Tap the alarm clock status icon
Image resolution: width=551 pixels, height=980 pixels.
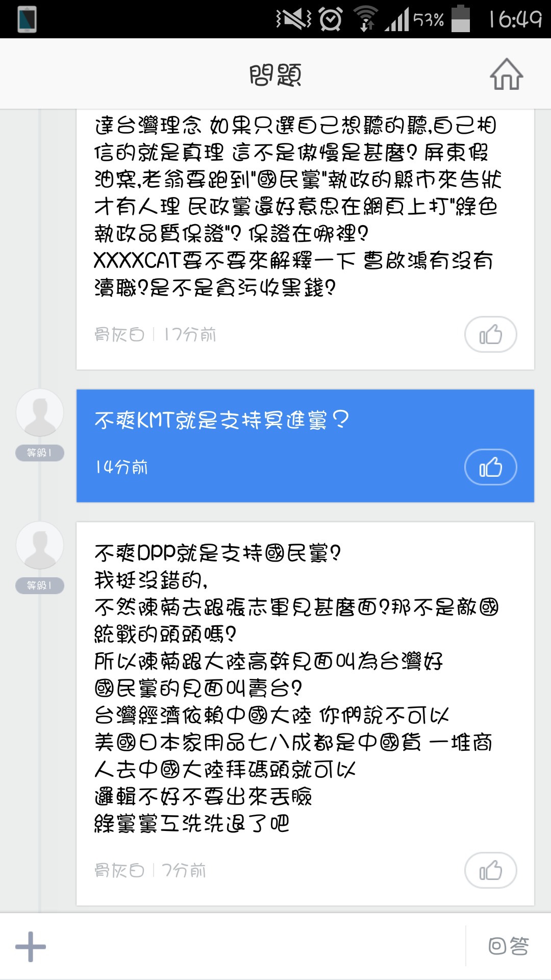point(331,19)
